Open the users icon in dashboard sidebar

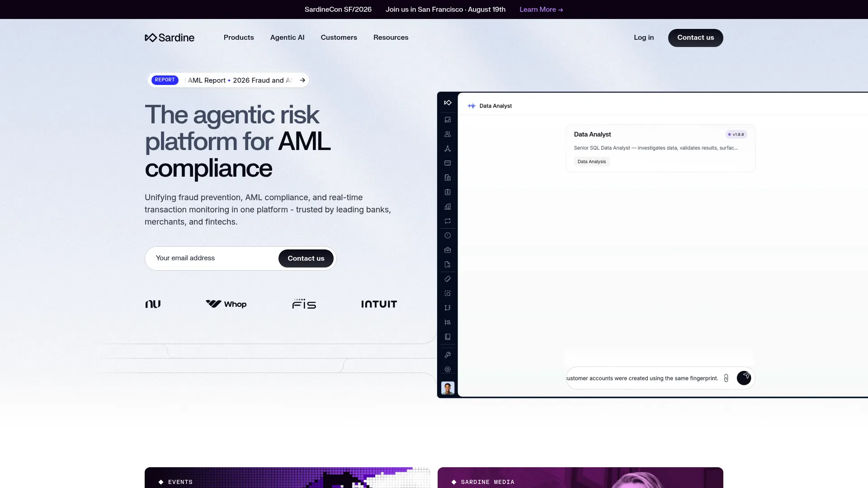coord(448,134)
